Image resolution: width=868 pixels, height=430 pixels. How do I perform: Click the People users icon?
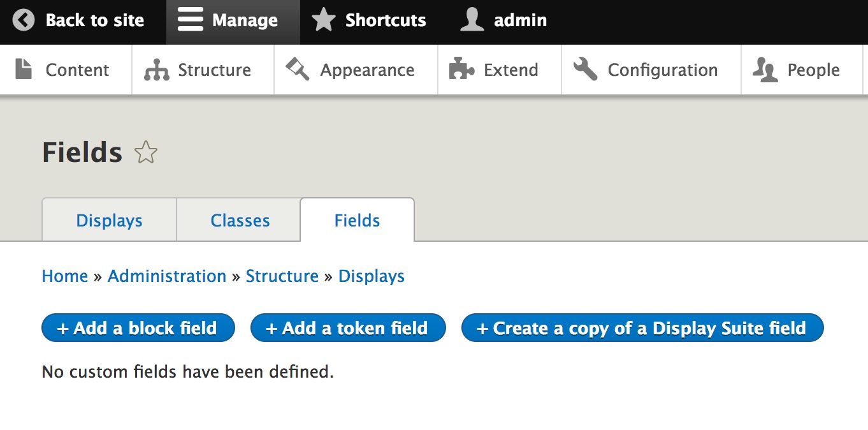[x=765, y=70]
